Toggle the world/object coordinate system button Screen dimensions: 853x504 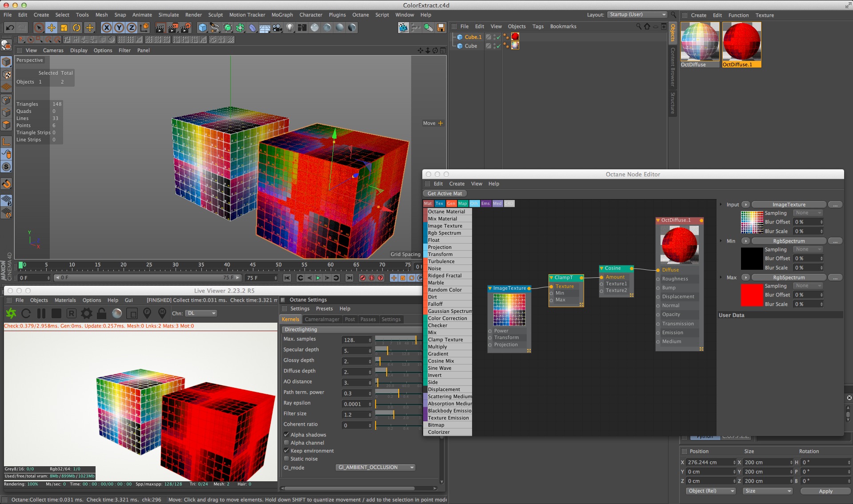[144, 28]
